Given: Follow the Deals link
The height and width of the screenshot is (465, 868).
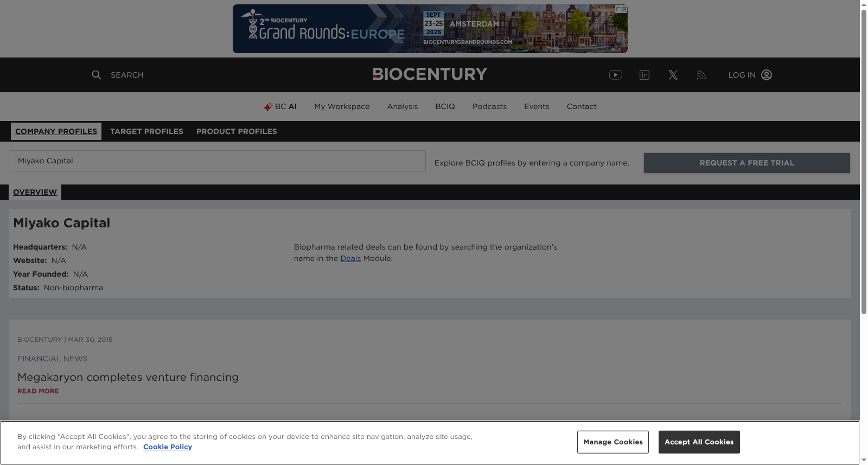Looking at the screenshot, I should (x=350, y=258).
